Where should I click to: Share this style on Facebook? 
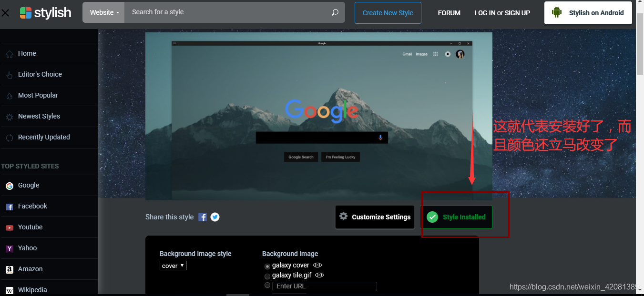tap(203, 217)
